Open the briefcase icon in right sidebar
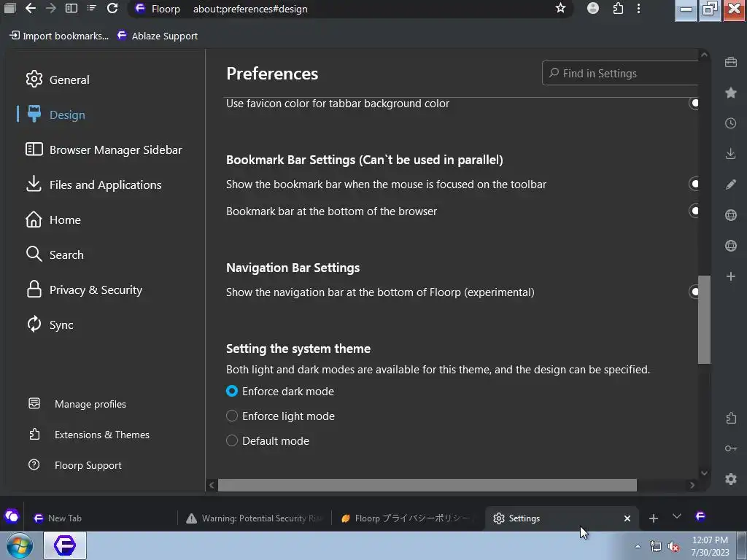Viewport: 747px width, 560px height. point(731,62)
